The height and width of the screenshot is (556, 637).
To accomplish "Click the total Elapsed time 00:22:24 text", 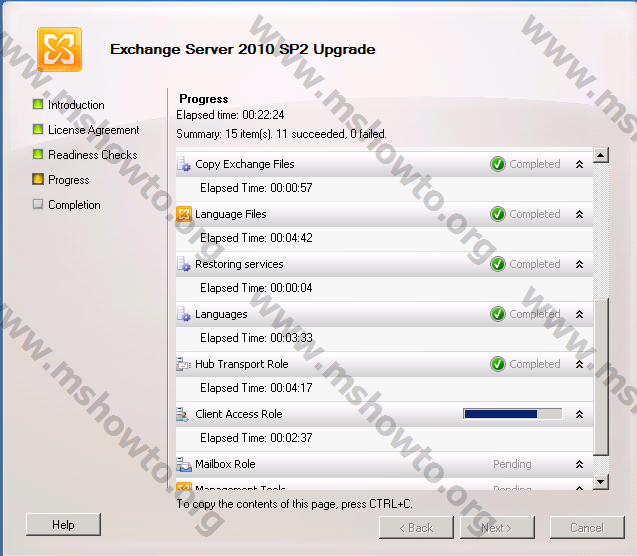I will tap(230, 115).
